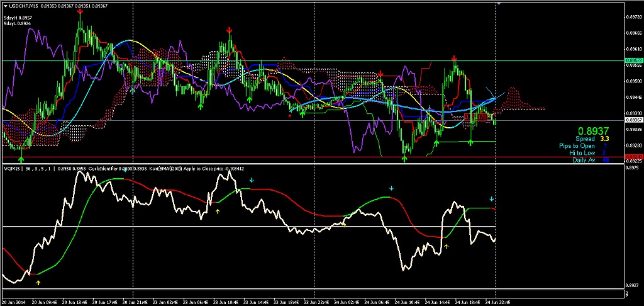Click the red 0.89240 price tag on the axis

pyautogui.click(x=633, y=157)
